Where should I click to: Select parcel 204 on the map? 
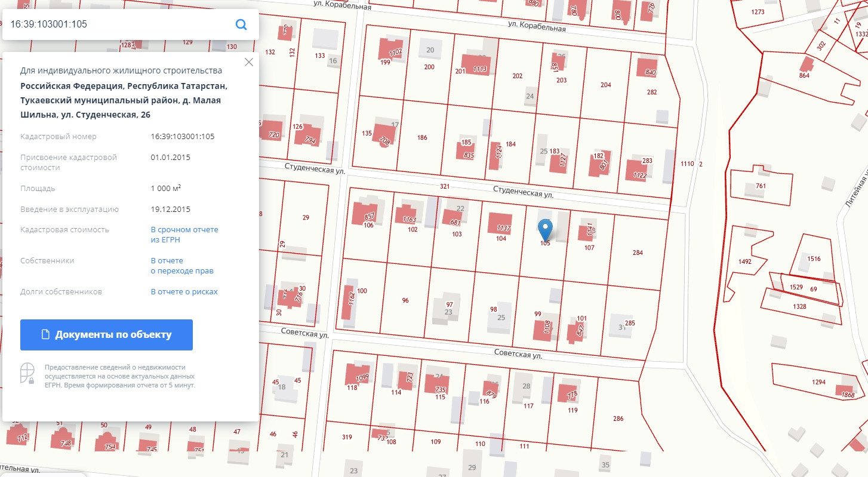pos(606,85)
